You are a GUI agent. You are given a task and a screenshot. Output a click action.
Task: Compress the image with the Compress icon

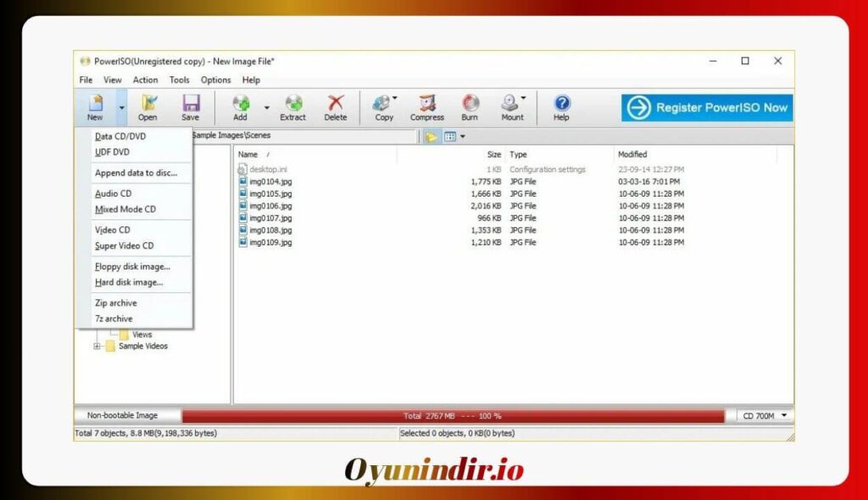point(427,103)
